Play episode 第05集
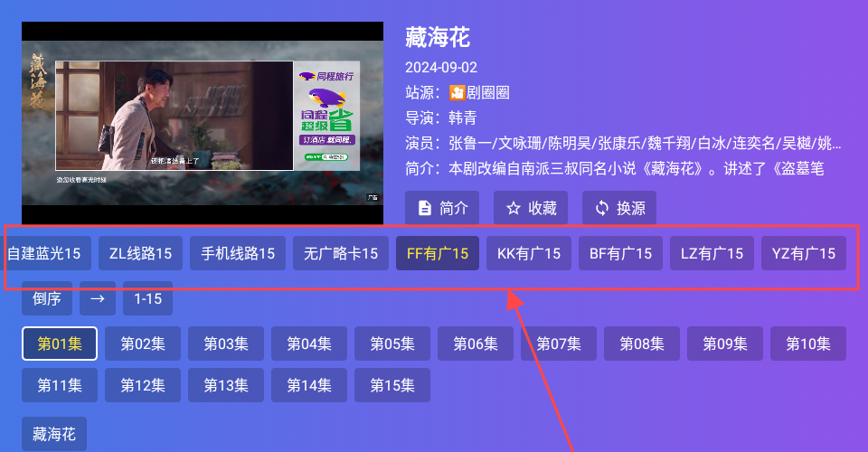This screenshot has height=452, width=868. pyautogui.click(x=392, y=344)
